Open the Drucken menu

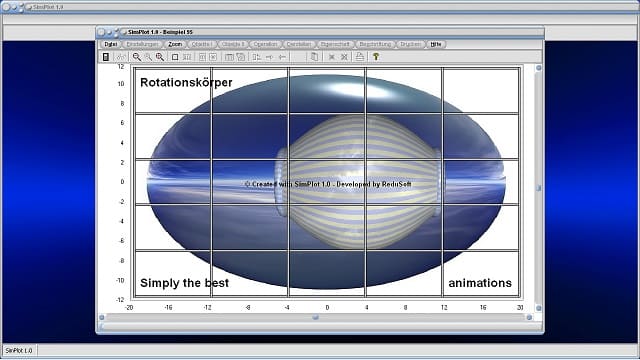coord(410,44)
